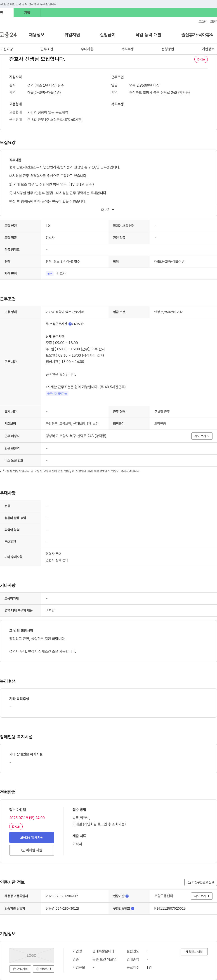Click the 채용정보 이력 button
The height and width of the screenshot is (980, 217).
pyautogui.click(x=194, y=952)
